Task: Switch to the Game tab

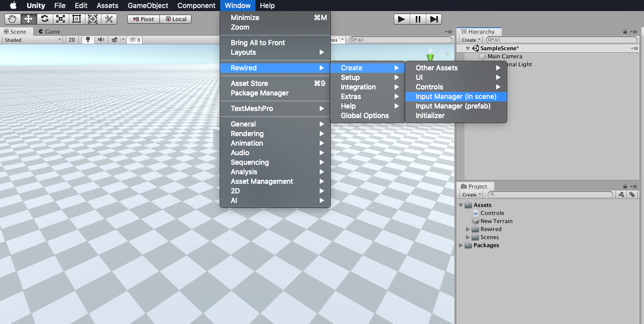Action: pyautogui.click(x=49, y=31)
